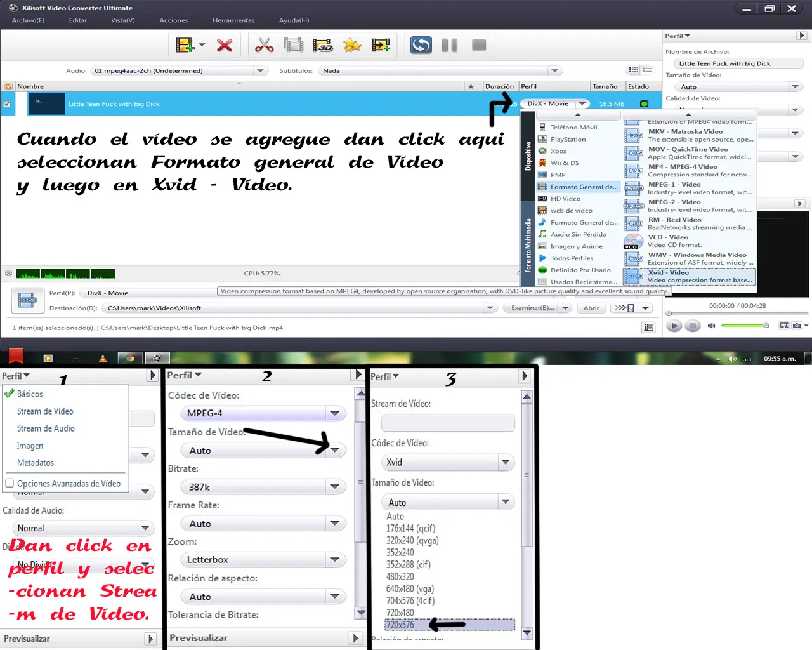This screenshot has width=812, height=650.
Task: Click the Add File filmstrip icon
Action: coord(185,45)
